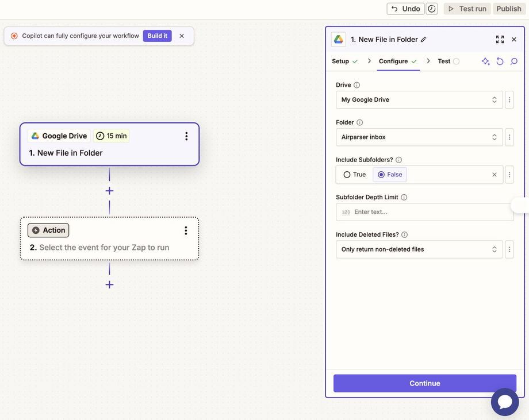Screen dimensions: 529x420
Task: Select False for Include Subfolders
Action: pos(390,175)
